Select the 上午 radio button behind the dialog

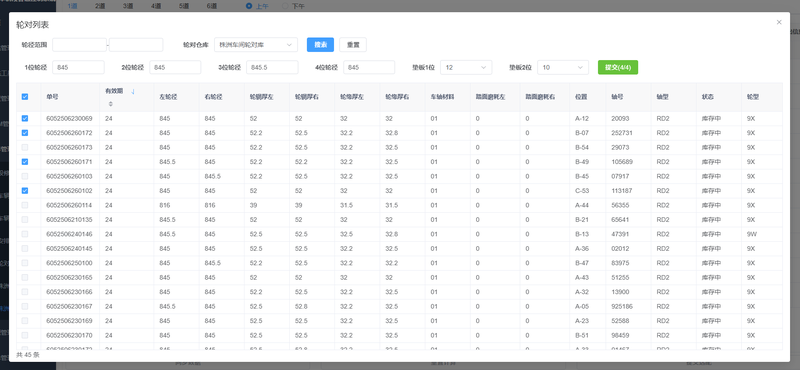click(249, 6)
